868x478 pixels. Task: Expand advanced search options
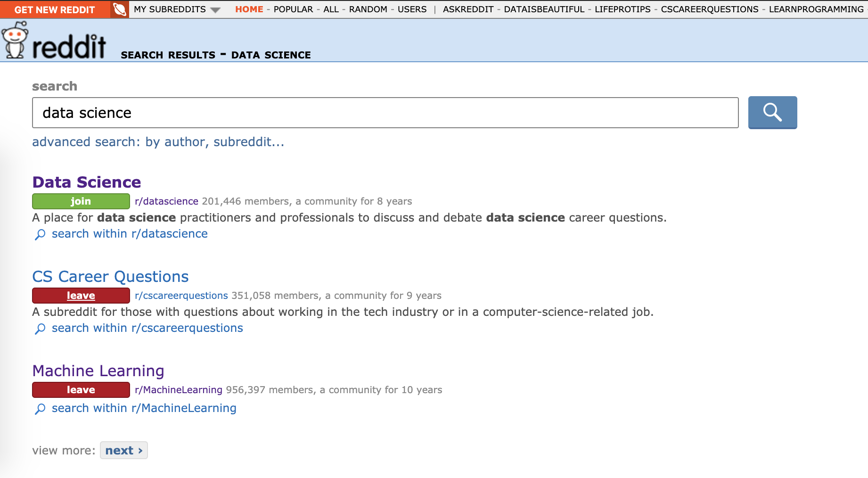158,142
